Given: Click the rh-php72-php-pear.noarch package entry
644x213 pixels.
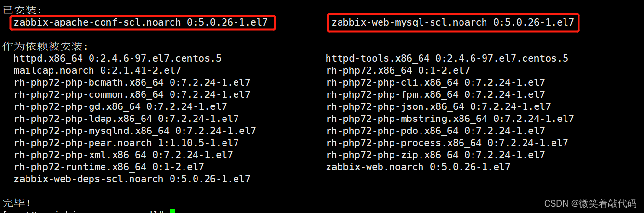Looking at the screenshot, I should coord(126,143).
